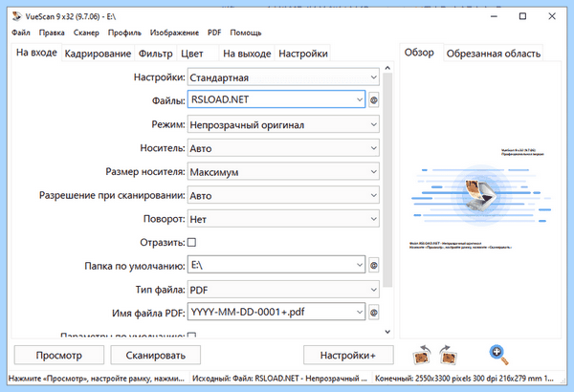The height and width of the screenshot is (392, 574).
Task: Click status text Нажмите «Просмотр», настройте рамку
Action: 97,379
